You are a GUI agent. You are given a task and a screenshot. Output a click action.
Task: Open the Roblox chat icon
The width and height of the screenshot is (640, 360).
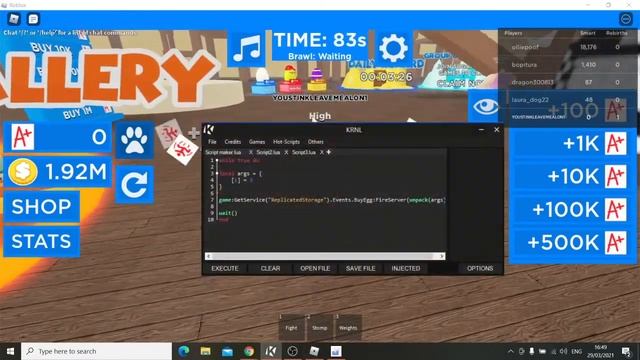pyautogui.click(x=33, y=19)
